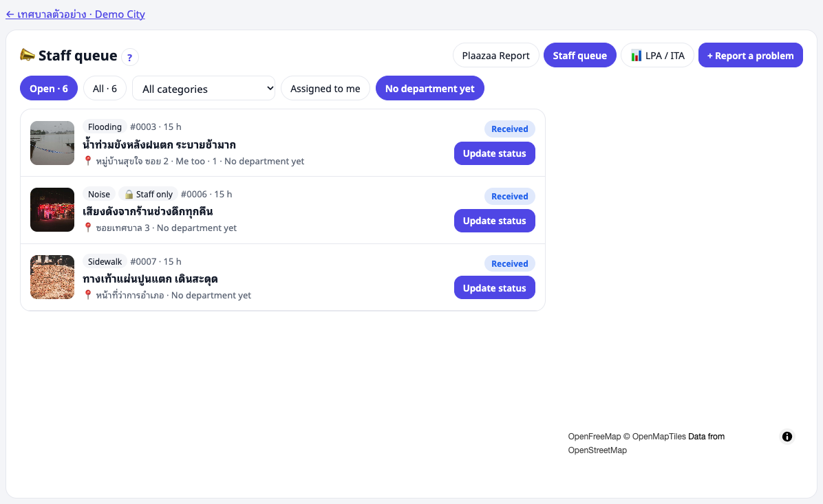Open the Staff queue tab
This screenshot has width=823, height=504.
pyautogui.click(x=580, y=56)
